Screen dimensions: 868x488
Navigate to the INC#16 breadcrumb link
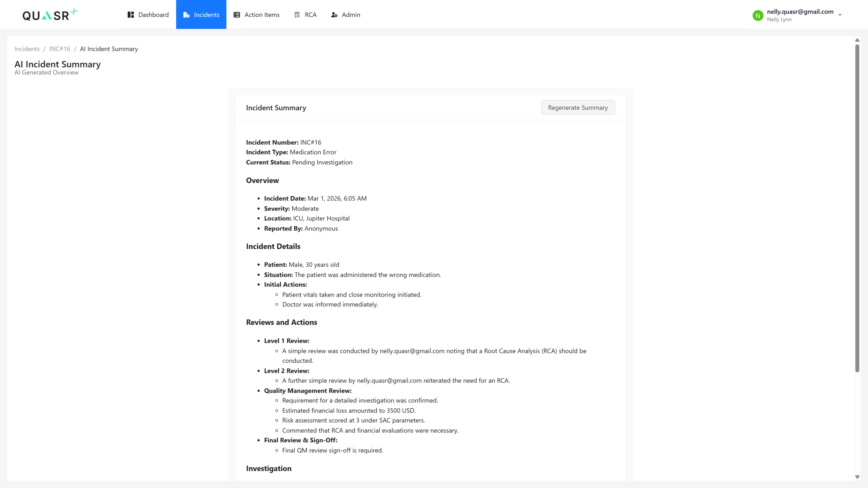pyautogui.click(x=60, y=49)
